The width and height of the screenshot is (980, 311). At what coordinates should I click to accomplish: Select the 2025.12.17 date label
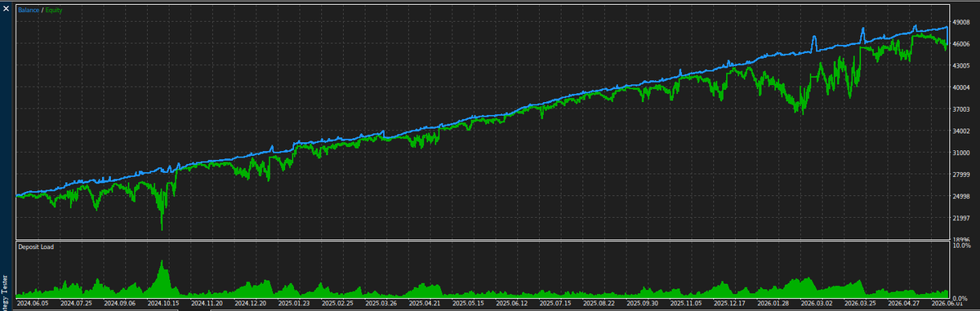[x=728, y=303]
